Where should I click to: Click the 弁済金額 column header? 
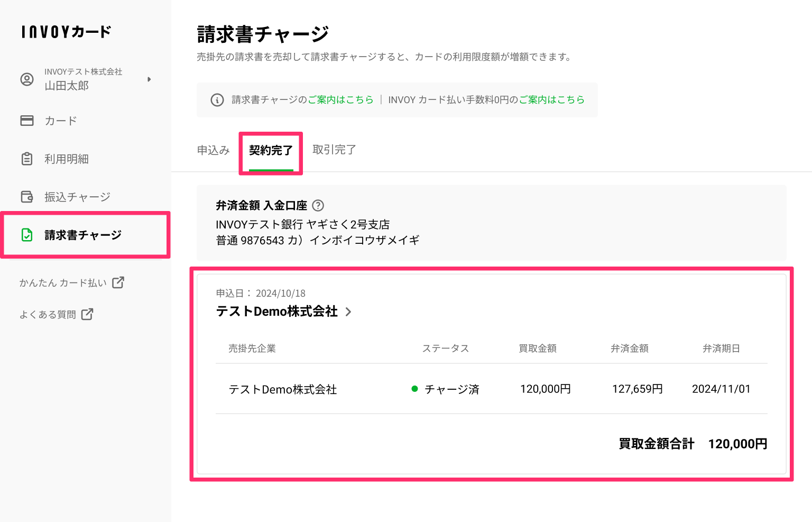(630, 348)
